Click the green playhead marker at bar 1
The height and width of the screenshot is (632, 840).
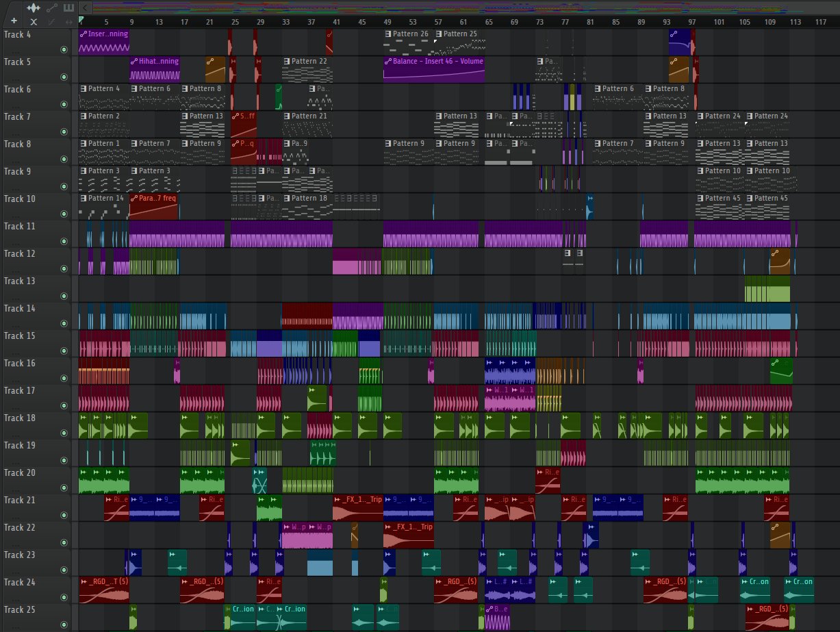pos(81,20)
